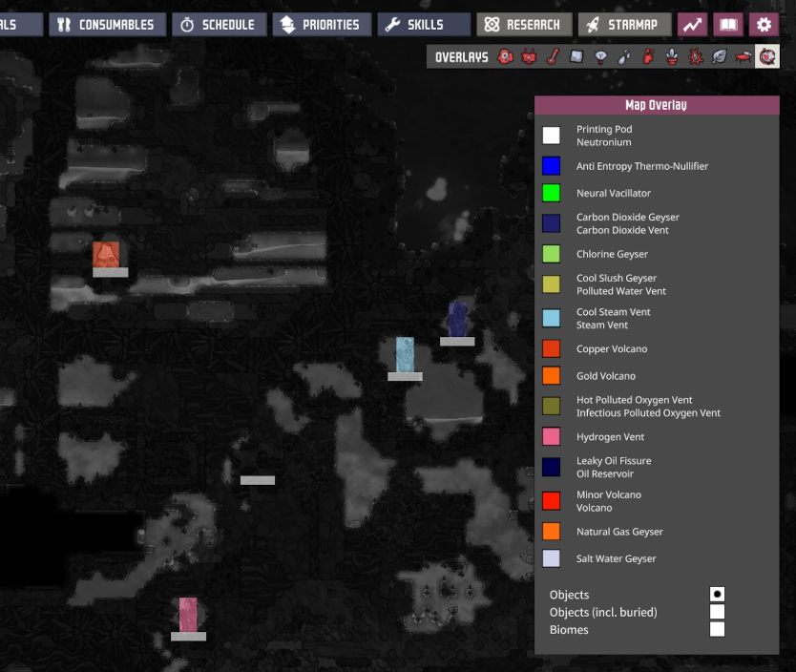
Task: Click the 'Neutronium' legend label
Action: pos(603,142)
